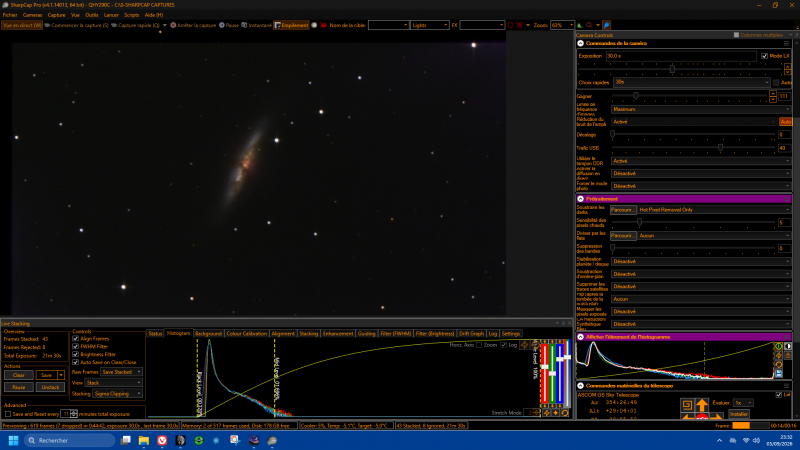Open the Choix rapides 30s dropdown
The width and height of the screenshot is (800, 450).
[692, 82]
